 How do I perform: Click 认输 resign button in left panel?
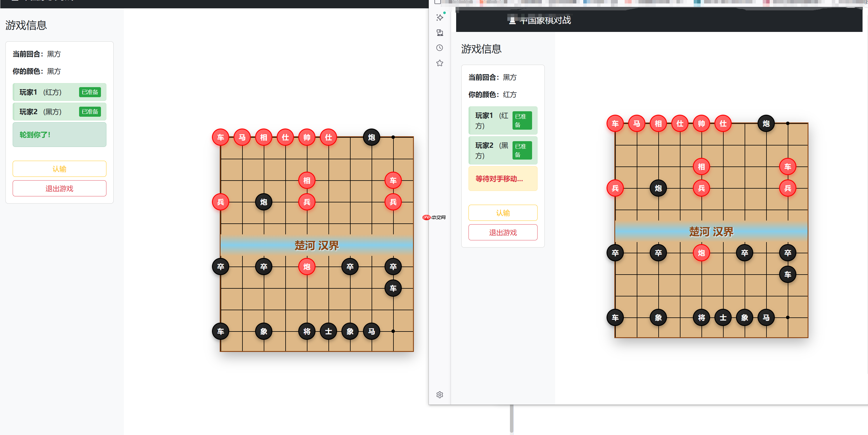[x=59, y=169]
